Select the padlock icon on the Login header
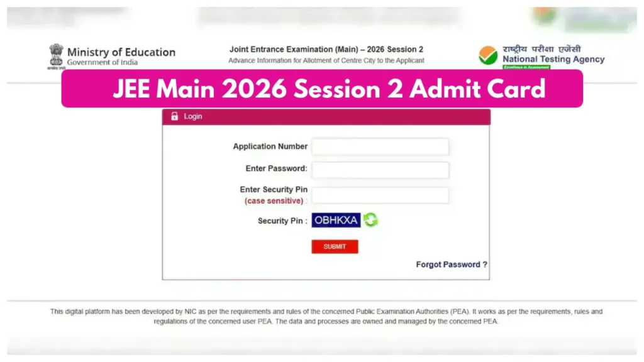 point(174,116)
